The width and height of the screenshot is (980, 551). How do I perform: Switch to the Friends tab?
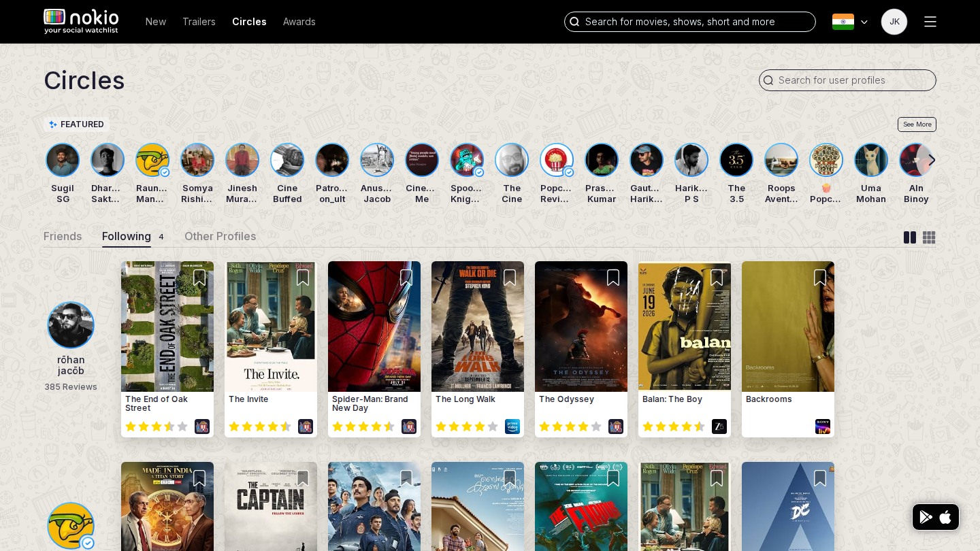point(63,236)
